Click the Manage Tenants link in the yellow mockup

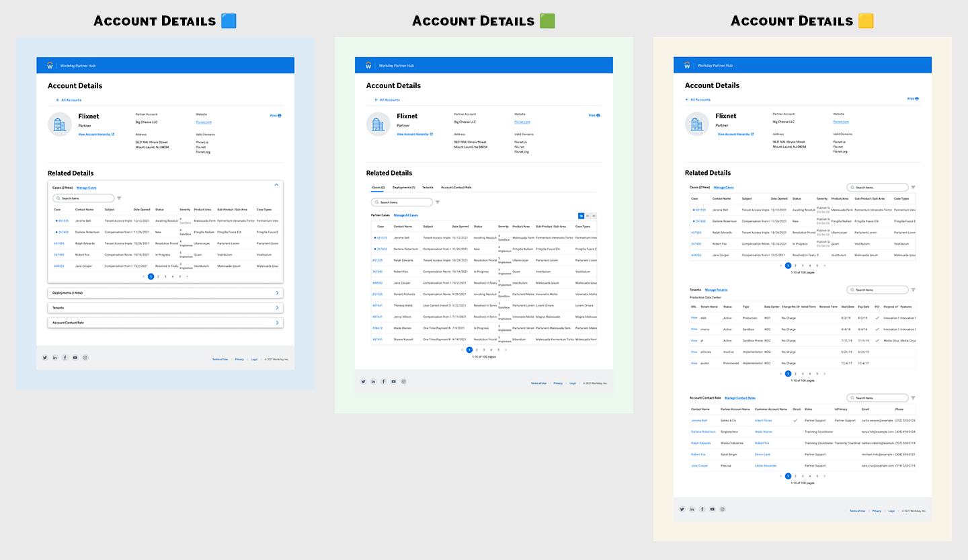[716, 290]
